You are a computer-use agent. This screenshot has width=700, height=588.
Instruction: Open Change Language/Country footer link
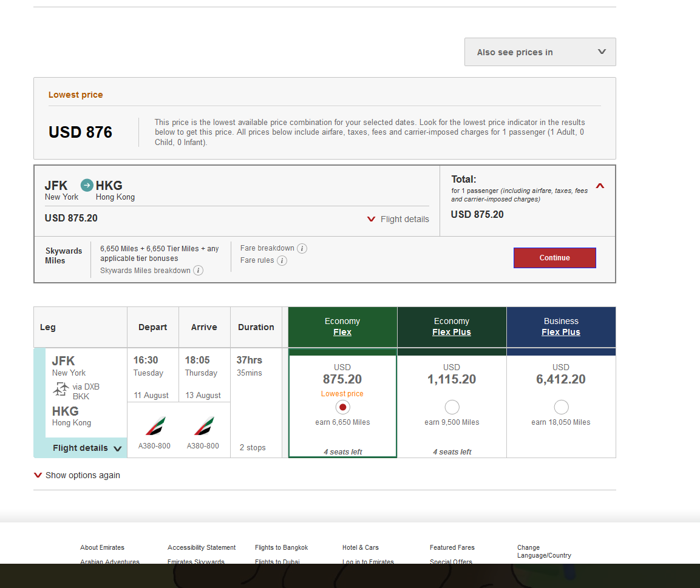point(544,552)
